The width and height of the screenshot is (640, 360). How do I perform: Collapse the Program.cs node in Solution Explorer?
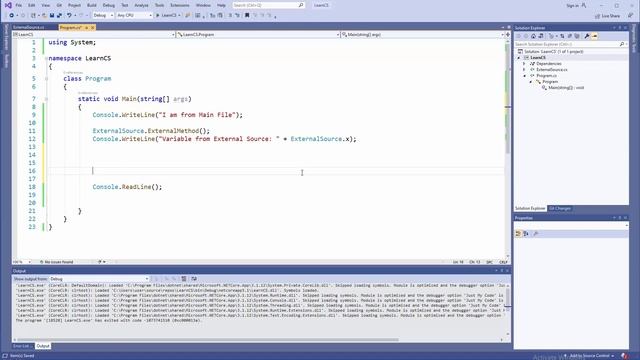[524, 76]
